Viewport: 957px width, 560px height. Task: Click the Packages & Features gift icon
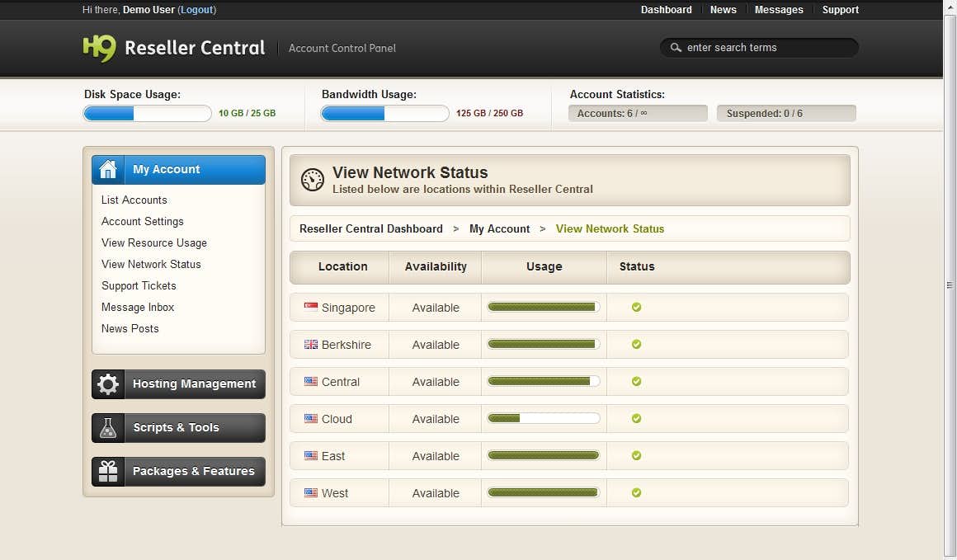click(108, 472)
